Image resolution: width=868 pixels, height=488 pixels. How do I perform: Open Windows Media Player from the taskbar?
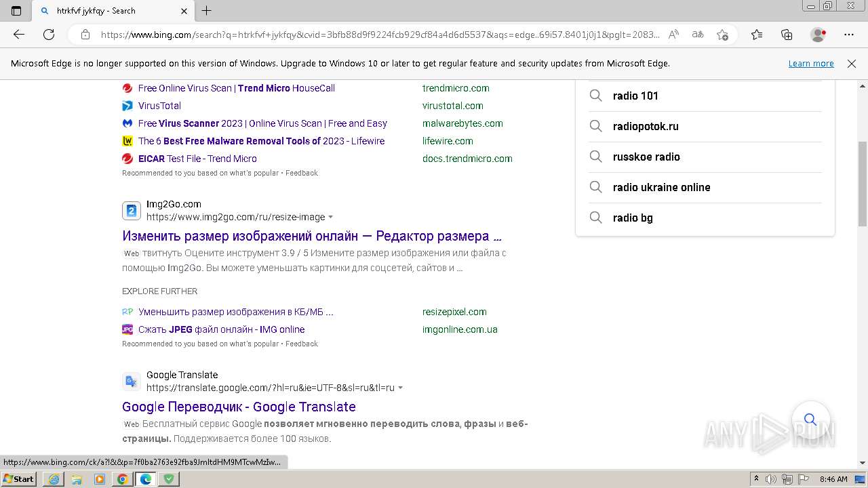point(100,479)
